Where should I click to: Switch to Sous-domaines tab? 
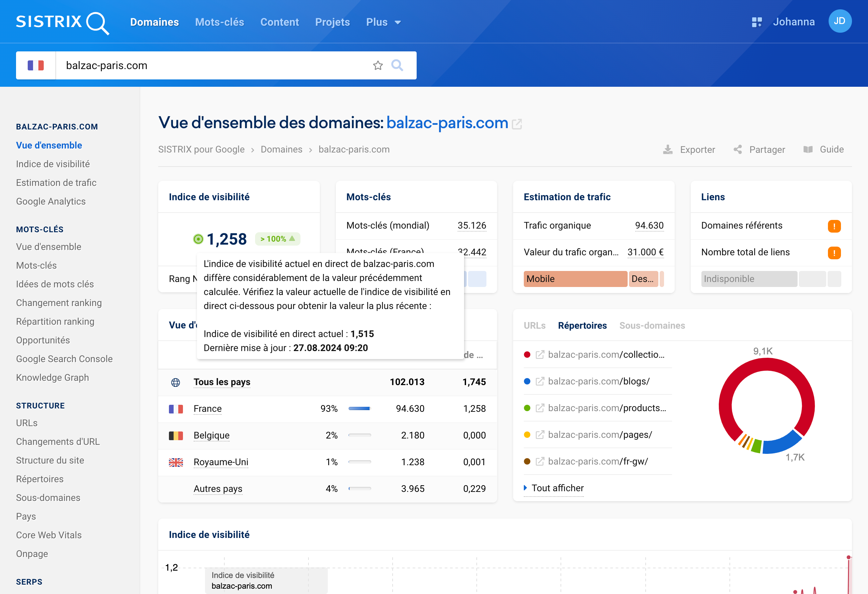tap(652, 325)
